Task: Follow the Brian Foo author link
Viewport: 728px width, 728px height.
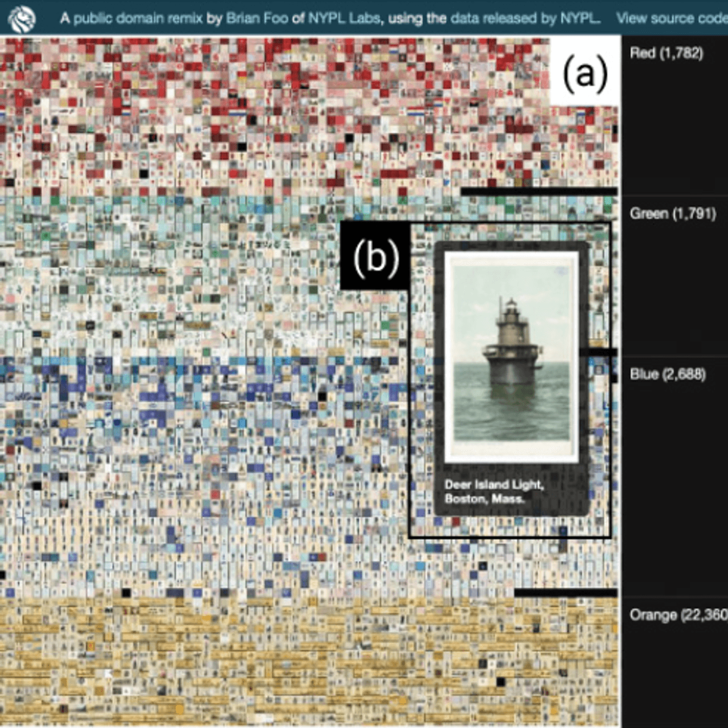Action: 257,19
